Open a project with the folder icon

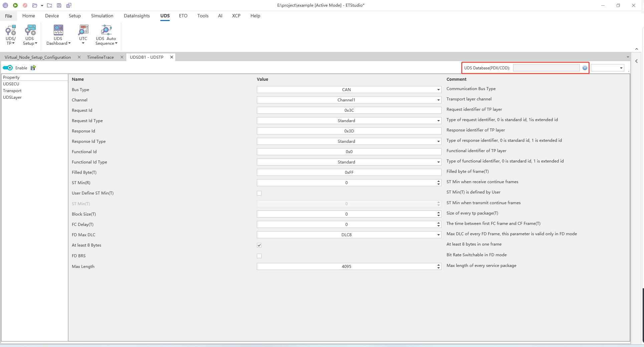pyautogui.click(x=35, y=5)
